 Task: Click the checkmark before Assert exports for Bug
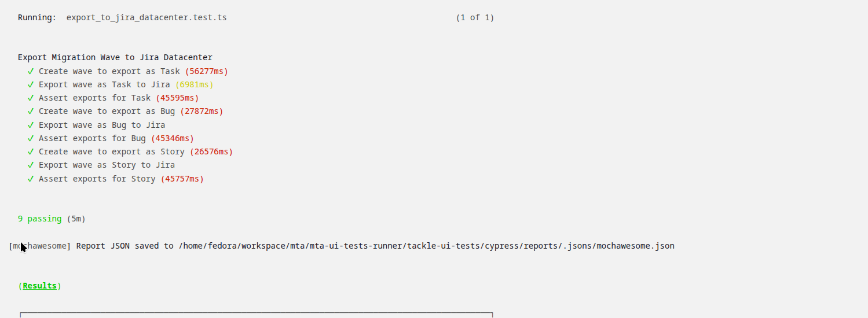click(x=31, y=138)
